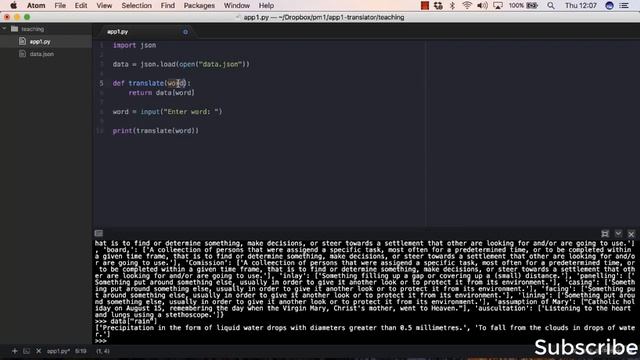Click the Thu 12:07 clock
The image size is (640, 360).
pos(580,6)
